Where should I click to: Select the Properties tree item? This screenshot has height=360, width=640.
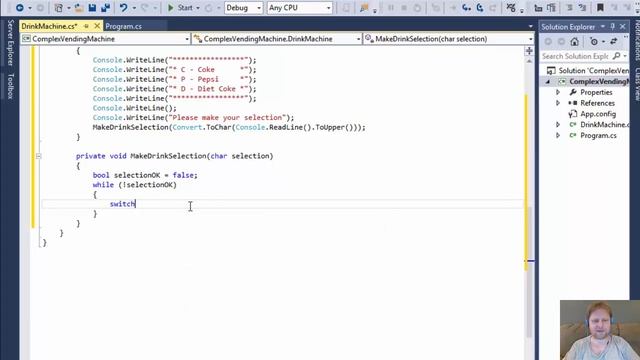coord(596,92)
